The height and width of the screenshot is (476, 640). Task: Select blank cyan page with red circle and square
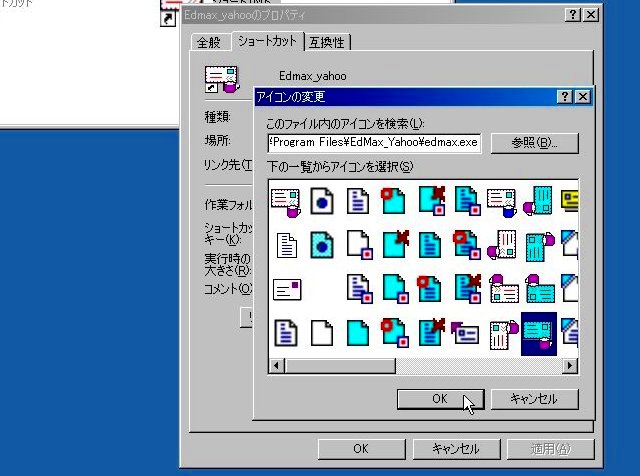(x=395, y=333)
